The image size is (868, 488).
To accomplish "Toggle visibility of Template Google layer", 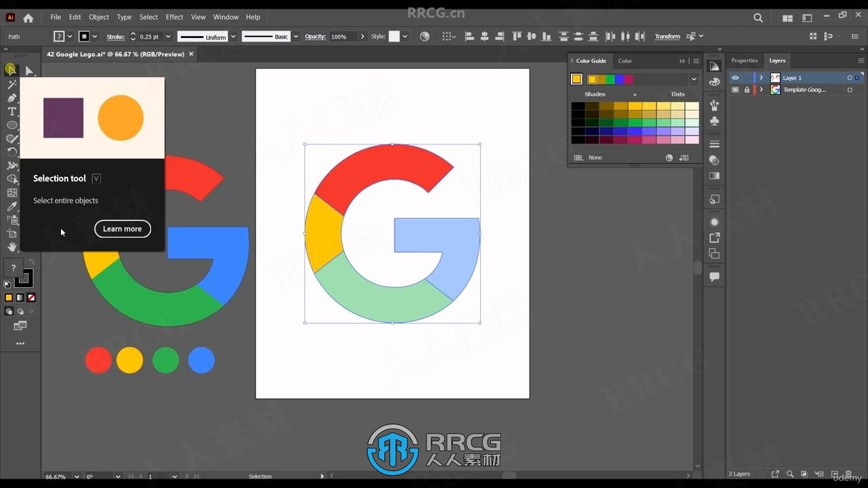I will tap(735, 89).
